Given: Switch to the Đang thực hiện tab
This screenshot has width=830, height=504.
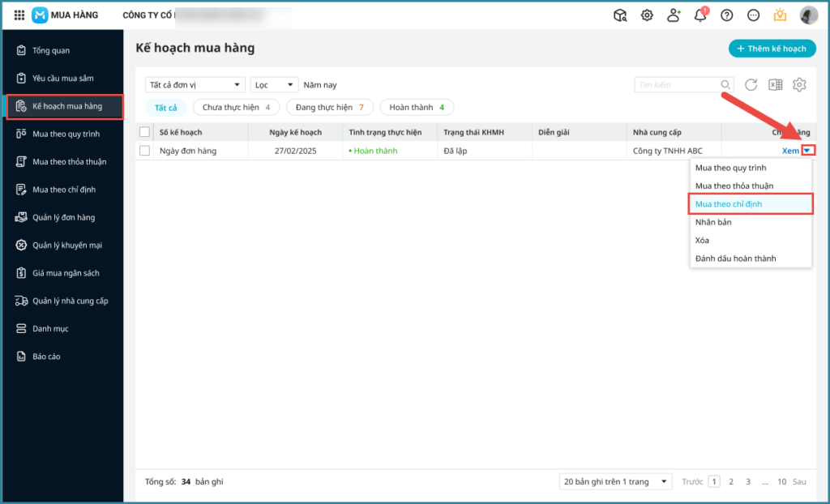Looking at the screenshot, I should (330, 107).
